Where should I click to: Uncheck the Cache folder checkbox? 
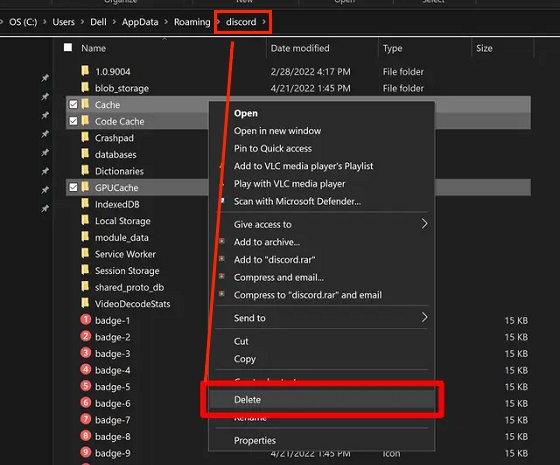73,104
